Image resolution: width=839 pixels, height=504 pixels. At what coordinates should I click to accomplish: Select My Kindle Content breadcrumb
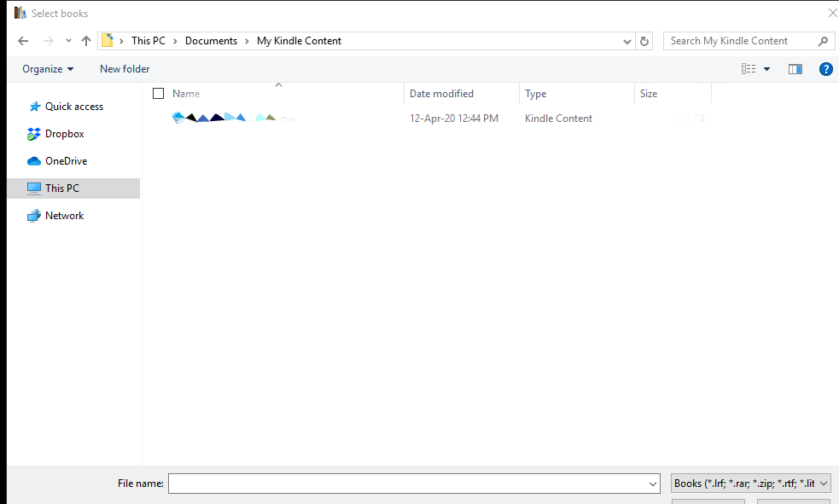[x=299, y=41]
